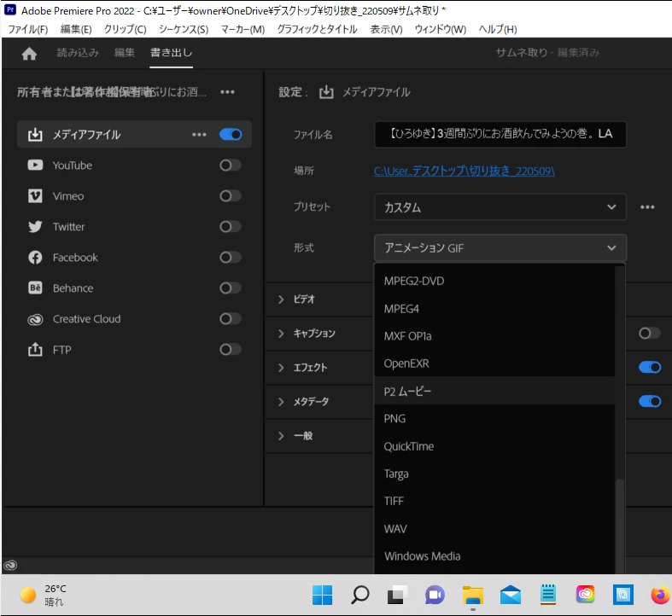The width and height of the screenshot is (672, 616).
Task: Switch to the 読み込み tab
Action: pyautogui.click(x=78, y=53)
